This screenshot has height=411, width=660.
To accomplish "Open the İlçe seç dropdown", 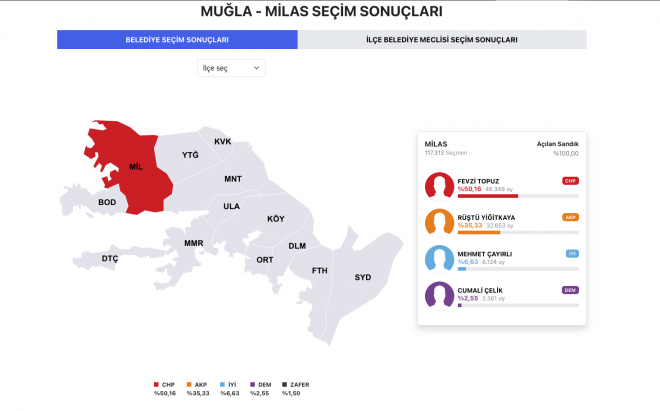I will (231, 68).
